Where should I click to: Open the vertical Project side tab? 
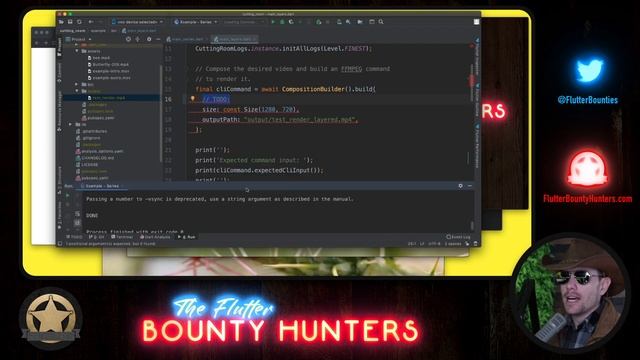(60, 47)
